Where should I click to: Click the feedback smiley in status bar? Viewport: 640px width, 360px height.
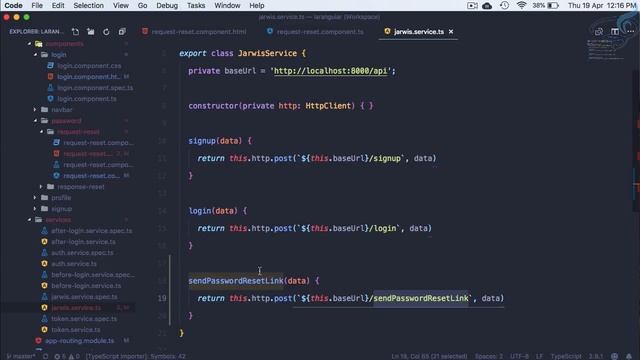614,356
